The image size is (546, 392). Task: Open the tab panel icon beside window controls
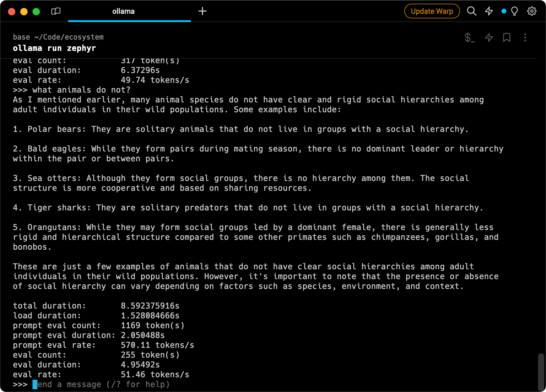[56, 11]
